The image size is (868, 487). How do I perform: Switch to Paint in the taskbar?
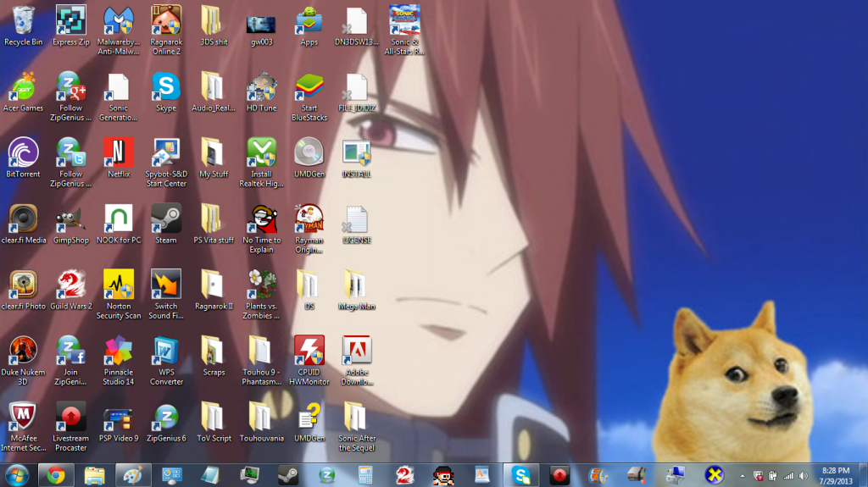pos(133,475)
